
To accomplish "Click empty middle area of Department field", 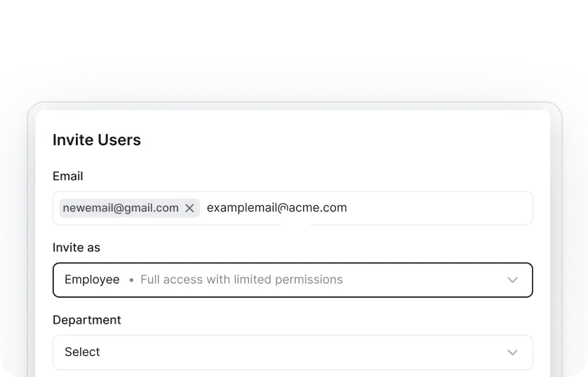I will (x=295, y=352).
